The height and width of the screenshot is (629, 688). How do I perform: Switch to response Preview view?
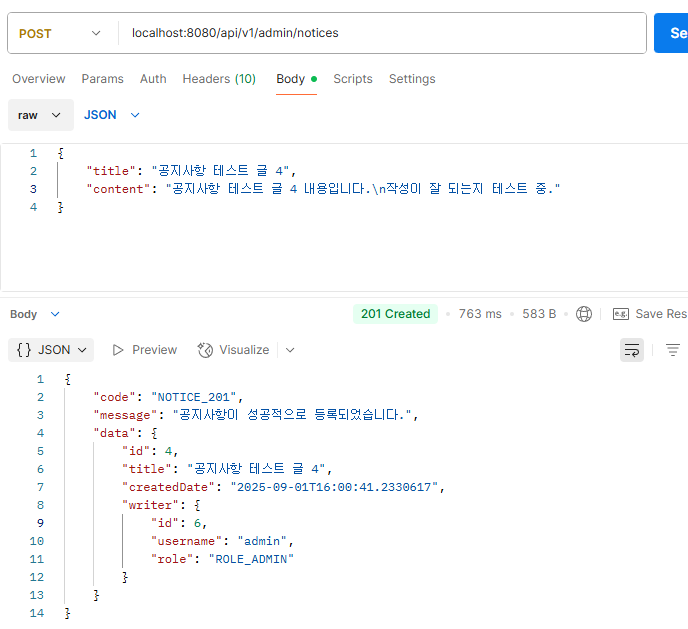click(x=145, y=350)
